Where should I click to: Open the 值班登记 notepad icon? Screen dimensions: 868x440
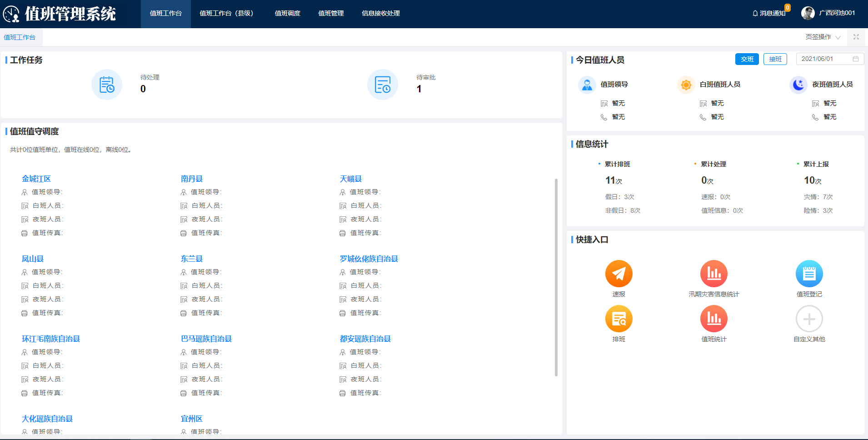click(x=809, y=274)
